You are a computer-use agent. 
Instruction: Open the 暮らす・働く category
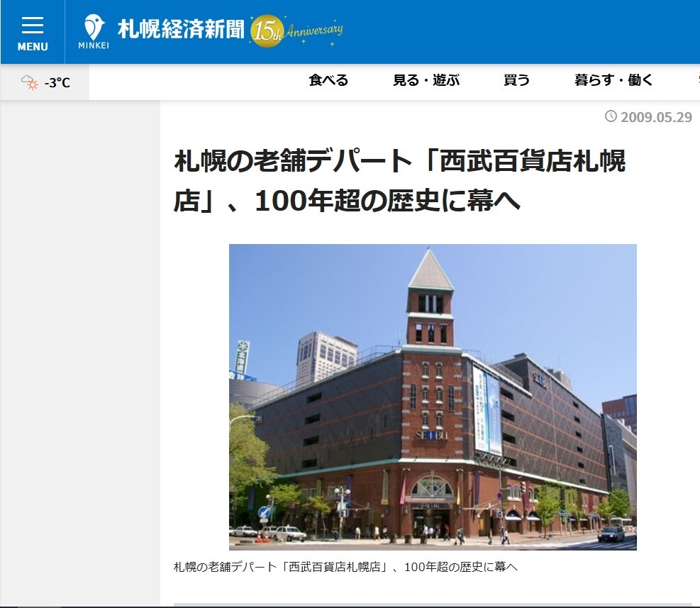coord(614,80)
